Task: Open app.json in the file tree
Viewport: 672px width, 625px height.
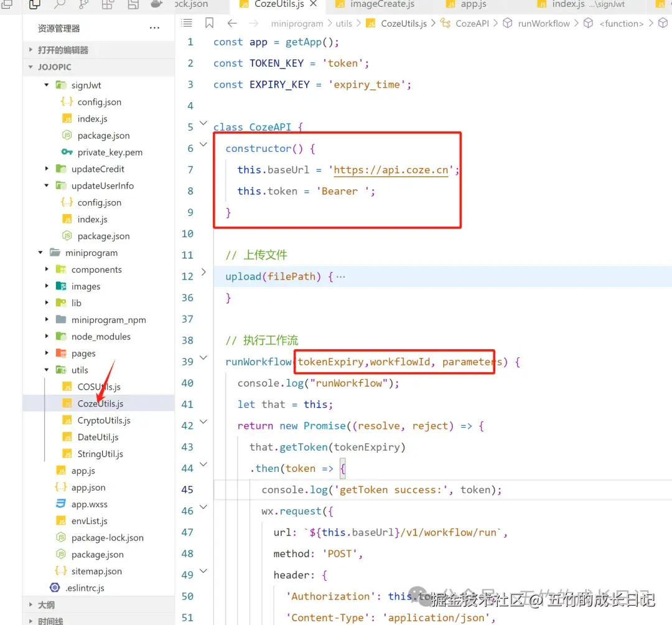Action: [88, 487]
